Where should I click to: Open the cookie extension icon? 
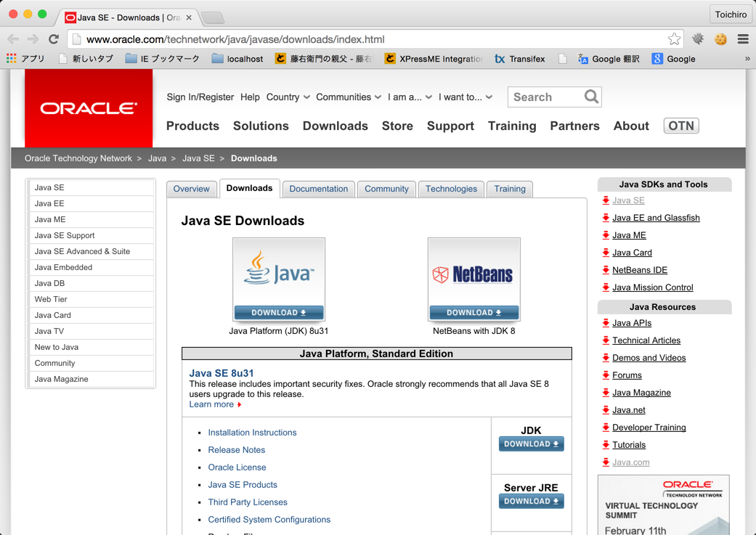point(720,39)
